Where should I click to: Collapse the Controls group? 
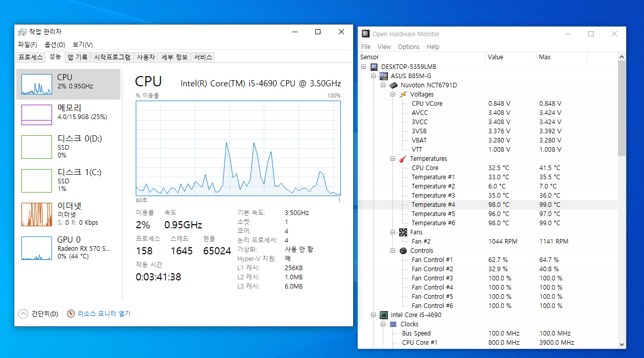[393, 251]
